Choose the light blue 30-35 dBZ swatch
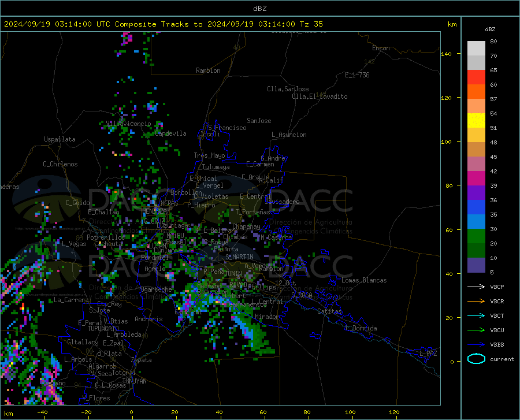The image size is (520, 420). (476, 222)
